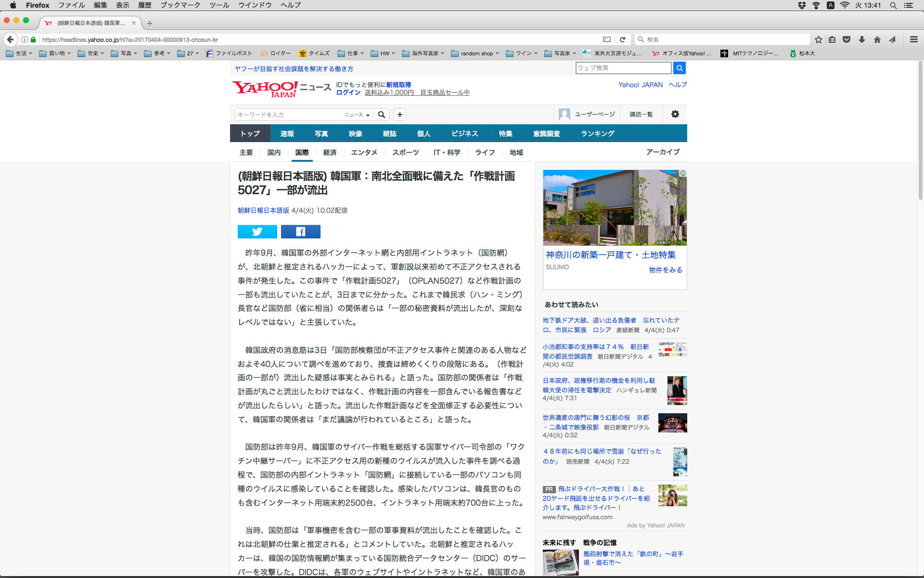
Task: Open the Pocket save icon in toolbar
Action: click(x=847, y=39)
